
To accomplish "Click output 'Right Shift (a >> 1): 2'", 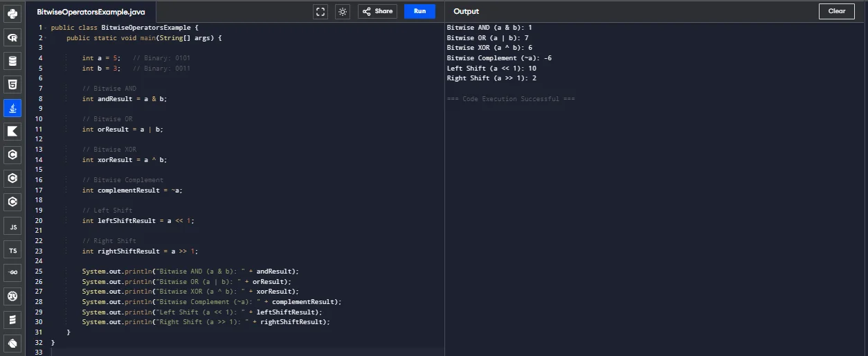I will (x=491, y=78).
